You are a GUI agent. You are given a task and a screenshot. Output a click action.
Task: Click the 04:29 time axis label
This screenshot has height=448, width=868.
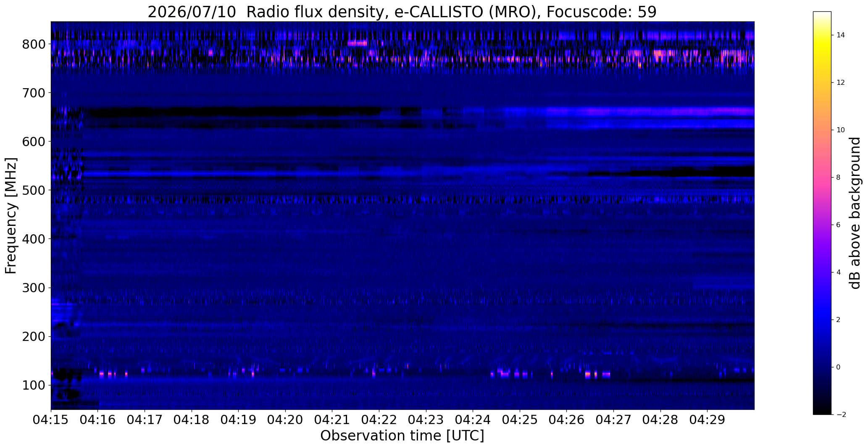coord(707,420)
